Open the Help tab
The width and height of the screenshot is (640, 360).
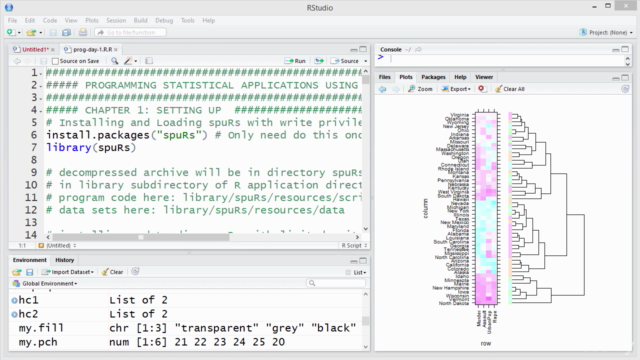460,77
